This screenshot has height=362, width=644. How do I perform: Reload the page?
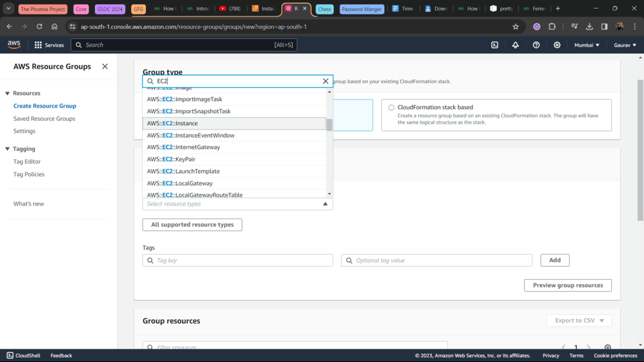40,26
